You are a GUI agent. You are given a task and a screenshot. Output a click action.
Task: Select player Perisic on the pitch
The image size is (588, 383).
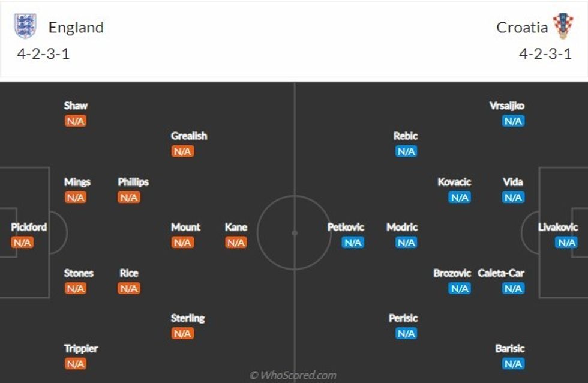(403, 318)
